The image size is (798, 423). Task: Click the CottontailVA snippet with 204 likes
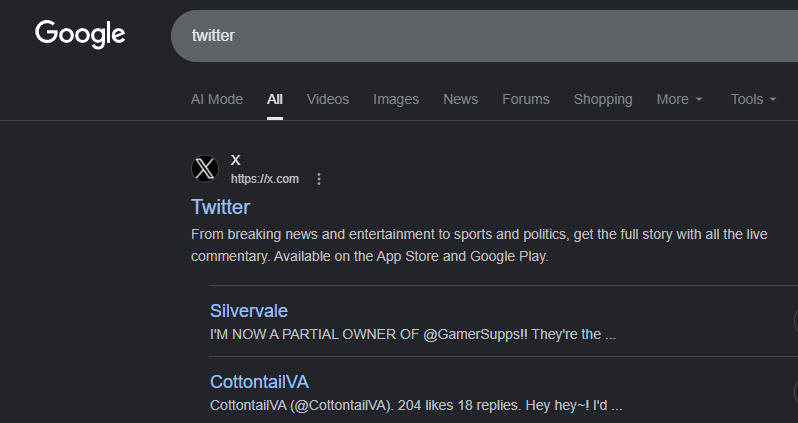(416, 406)
